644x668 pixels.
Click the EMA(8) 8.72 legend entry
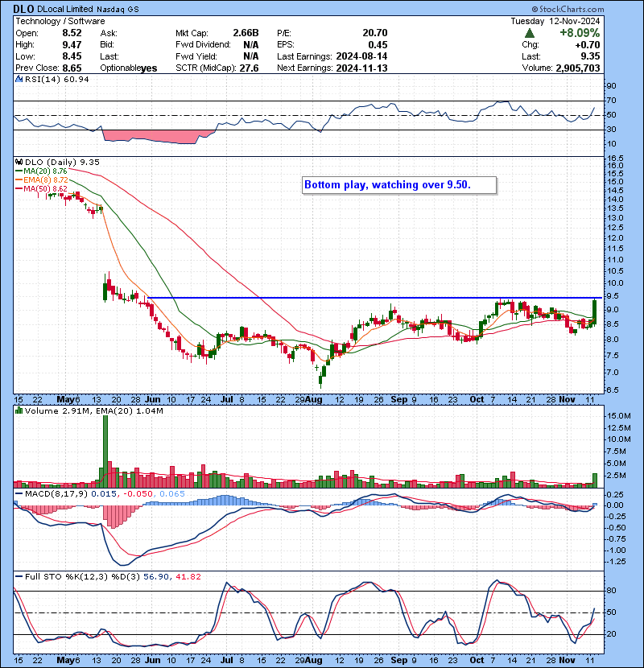pos(41,179)
